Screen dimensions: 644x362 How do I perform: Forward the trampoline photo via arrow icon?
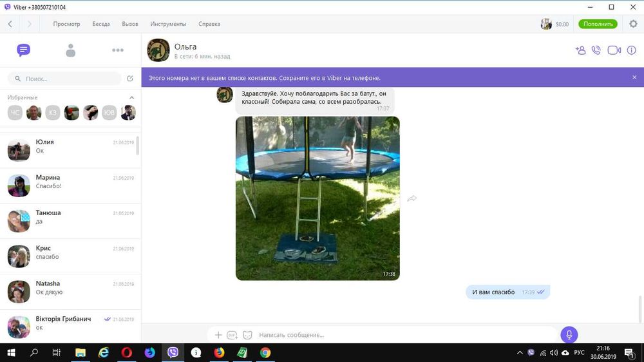click(412, 198)
